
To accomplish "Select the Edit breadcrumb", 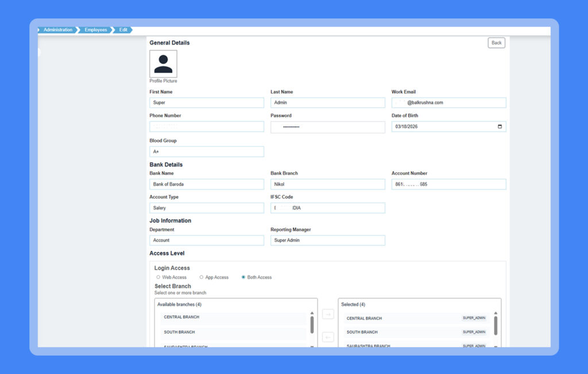I will pos(123,30).
